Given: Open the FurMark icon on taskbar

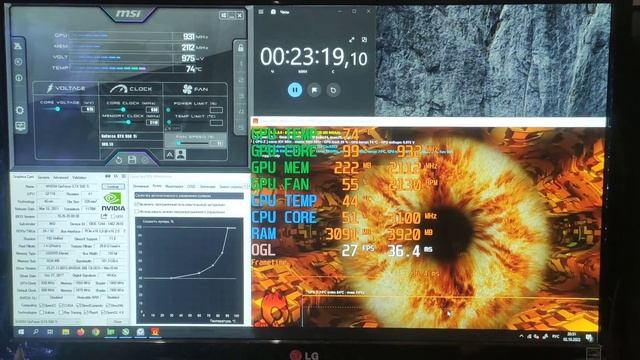Looking at the screenshot, I should [x=155, y=332].
